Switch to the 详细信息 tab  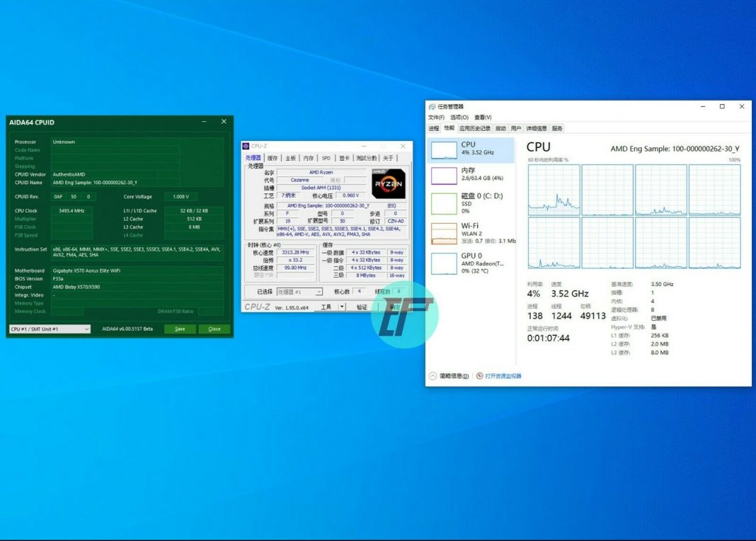point(537,128)
